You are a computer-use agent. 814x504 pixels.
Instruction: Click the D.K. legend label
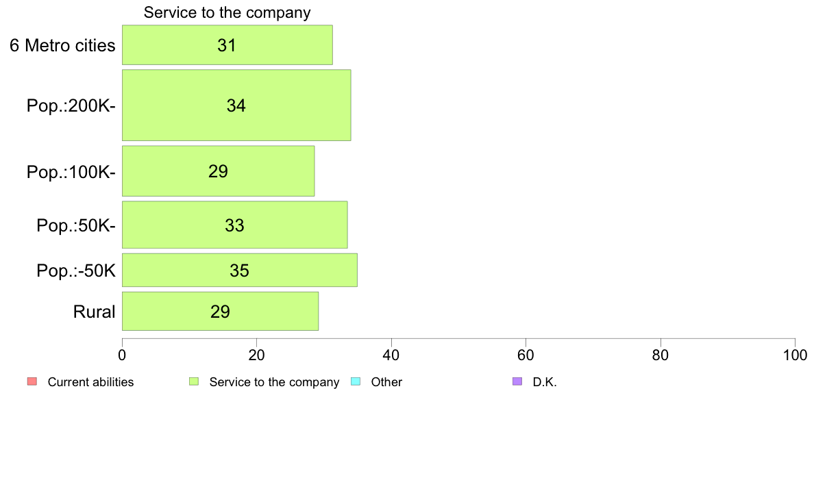point(545,382)
